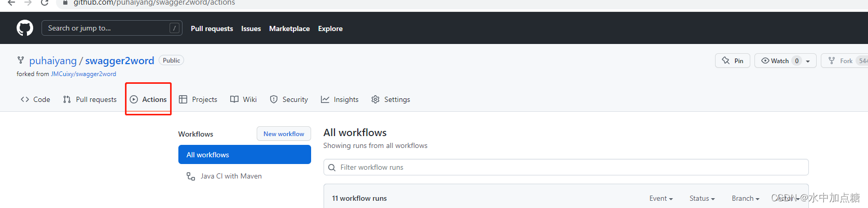Click the Public visibility badge
This screenshot has width=868, height=208.
click(x=171, y=61)
